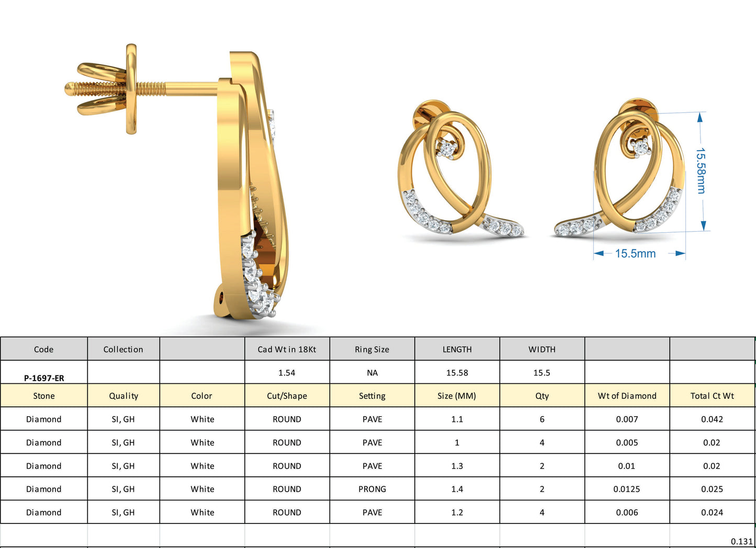
Task: Click the 15.5mm width dimension label
Action: (x=635, y=254)
